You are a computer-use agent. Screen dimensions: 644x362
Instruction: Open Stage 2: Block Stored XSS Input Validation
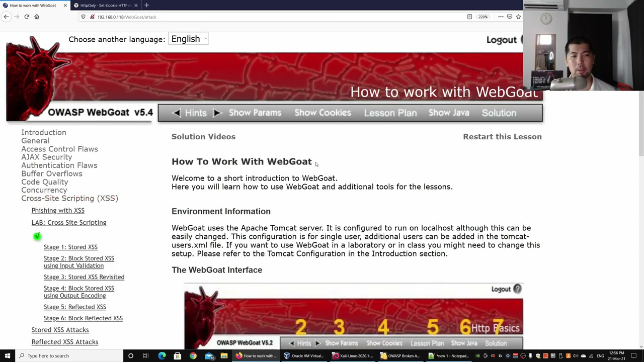[79, 262]
